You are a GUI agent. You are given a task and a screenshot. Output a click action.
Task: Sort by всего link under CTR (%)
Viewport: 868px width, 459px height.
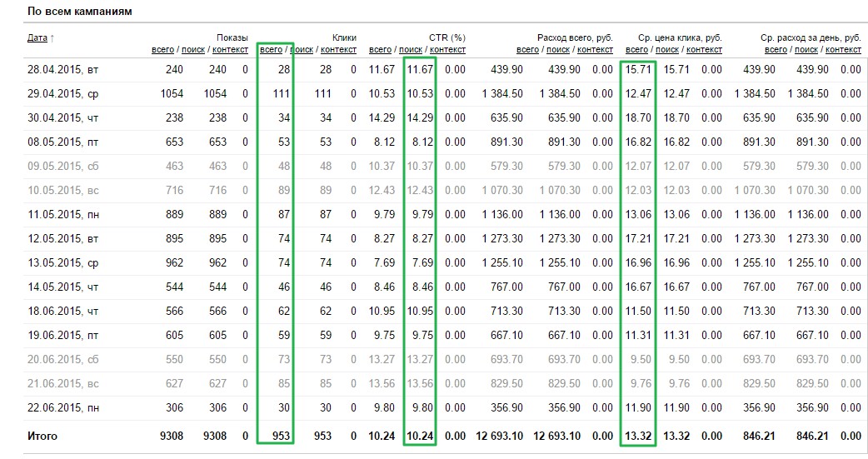[381, 49]
